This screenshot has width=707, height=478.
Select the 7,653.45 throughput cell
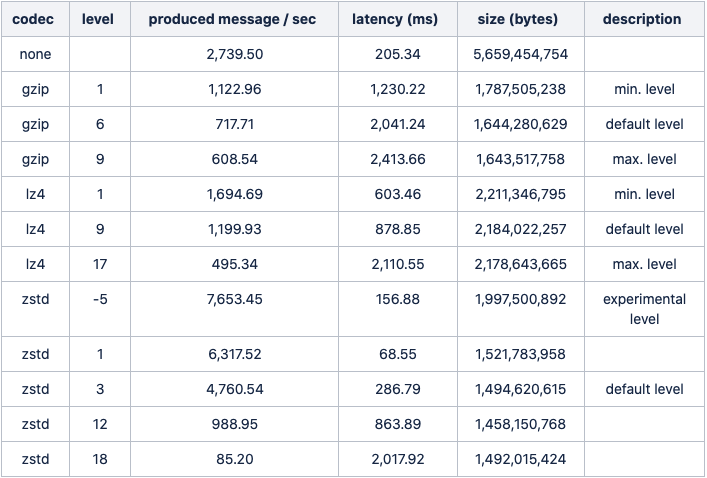(234, 299)
